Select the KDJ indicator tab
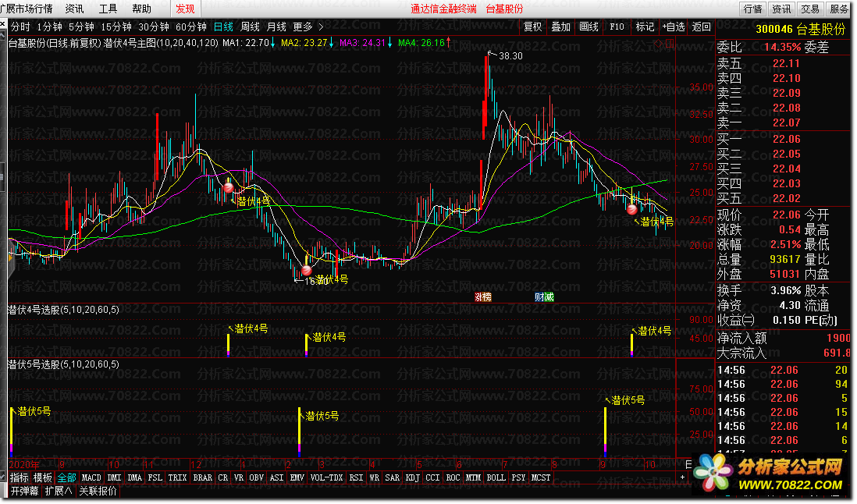The image size is (857, 504). (413, 477)
